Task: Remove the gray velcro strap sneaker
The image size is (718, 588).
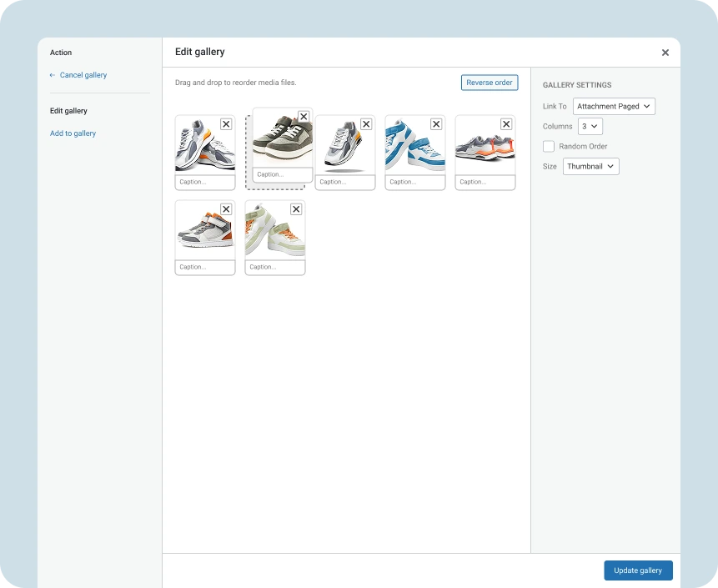Action: point(226,209)
